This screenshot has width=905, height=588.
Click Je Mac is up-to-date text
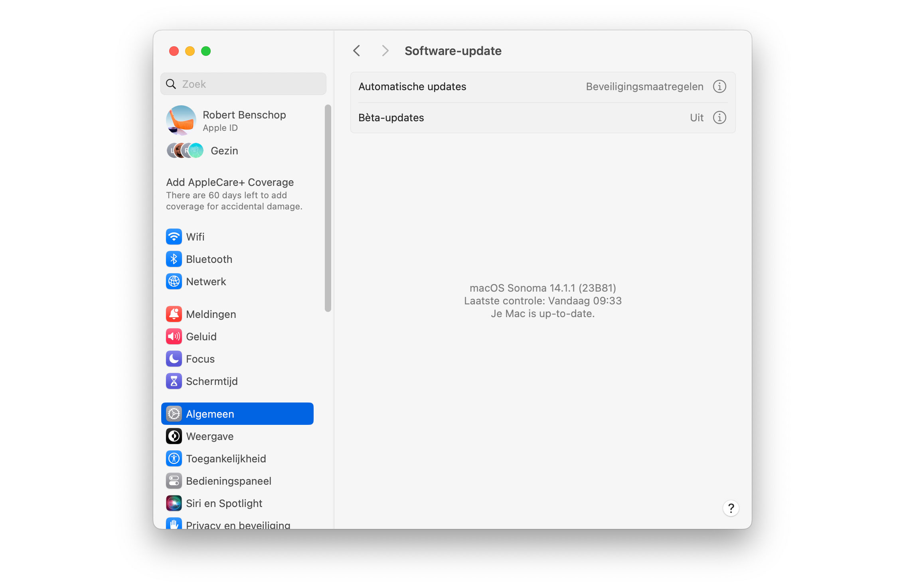pyautogui.click(x=543, y=314)
